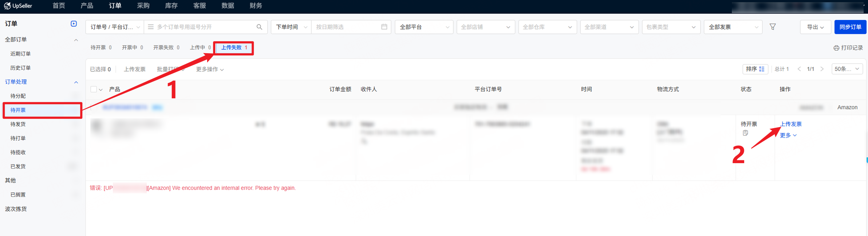This screenshot has width=868, height=236.
Task: Click the note icon under 待开票 status
Action: tap(745, 133)
